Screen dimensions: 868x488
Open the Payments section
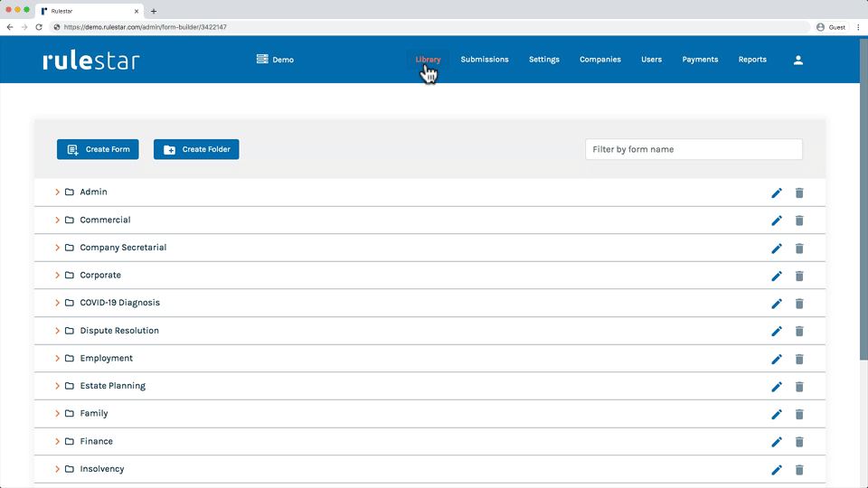tap(700, 60)
